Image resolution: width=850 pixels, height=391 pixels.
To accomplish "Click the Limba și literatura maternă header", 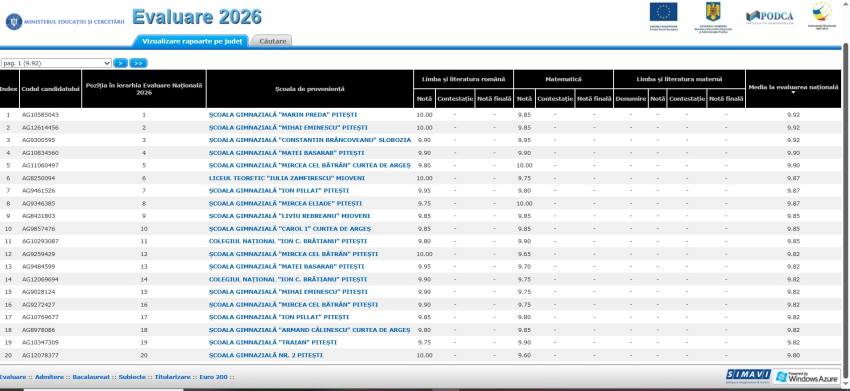I will pyautogui.click(x=679, y=79).
